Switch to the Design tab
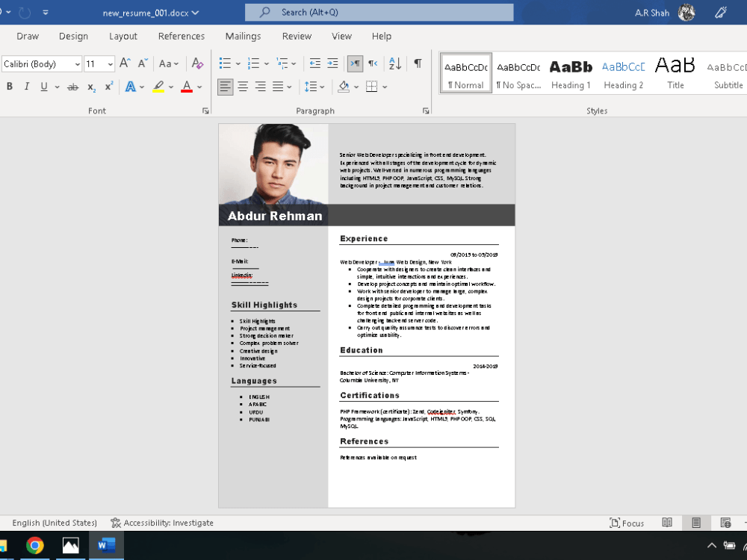747x560 pixels. coord(73,36)
